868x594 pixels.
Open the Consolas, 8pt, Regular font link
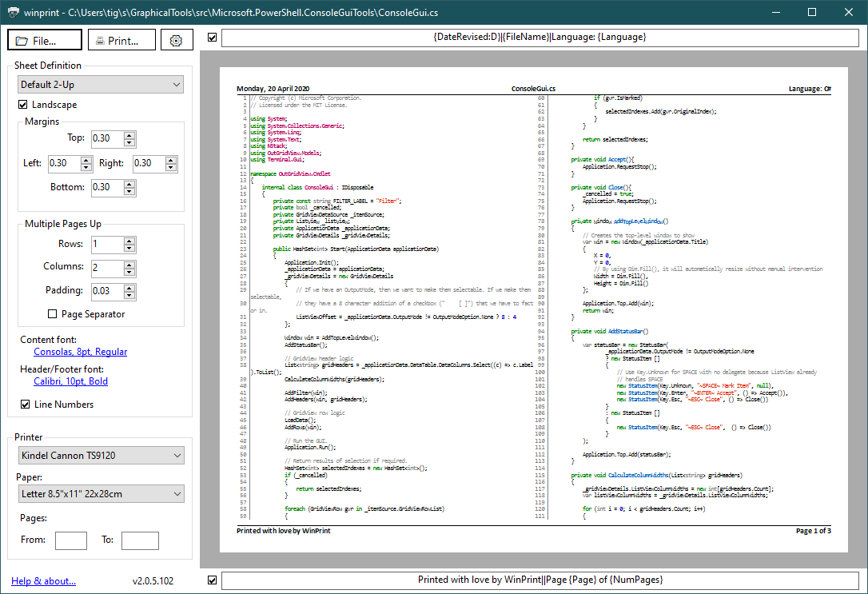[80, 352]
